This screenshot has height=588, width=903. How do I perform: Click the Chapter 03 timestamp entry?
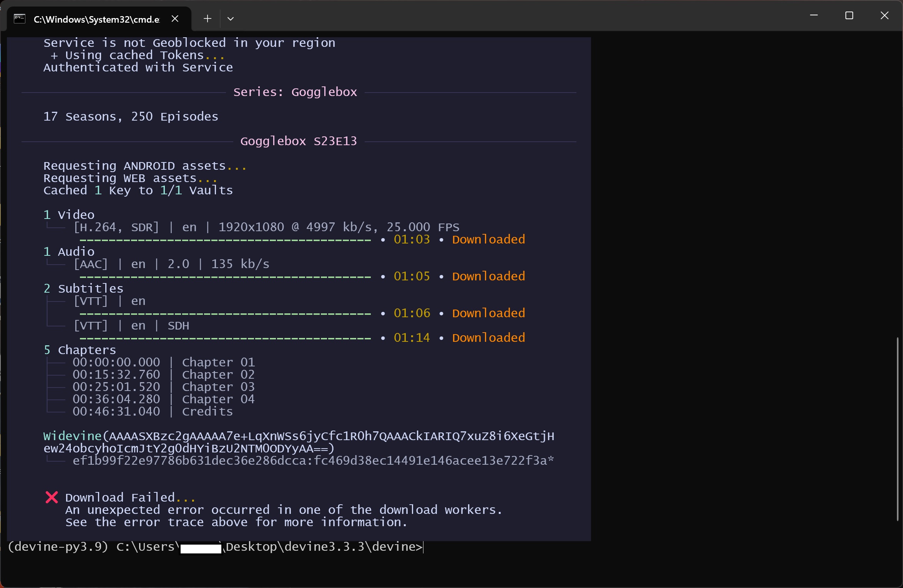pos(116,387)
